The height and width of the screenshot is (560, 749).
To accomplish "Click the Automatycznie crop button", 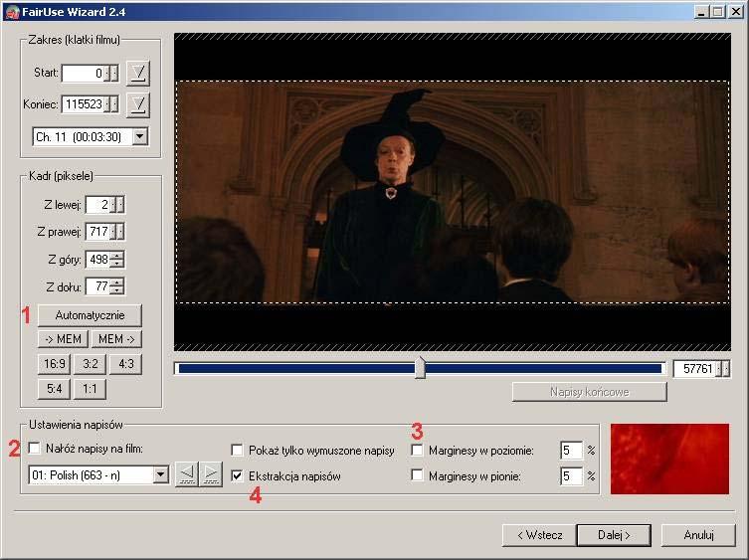I will pos(90,315).
